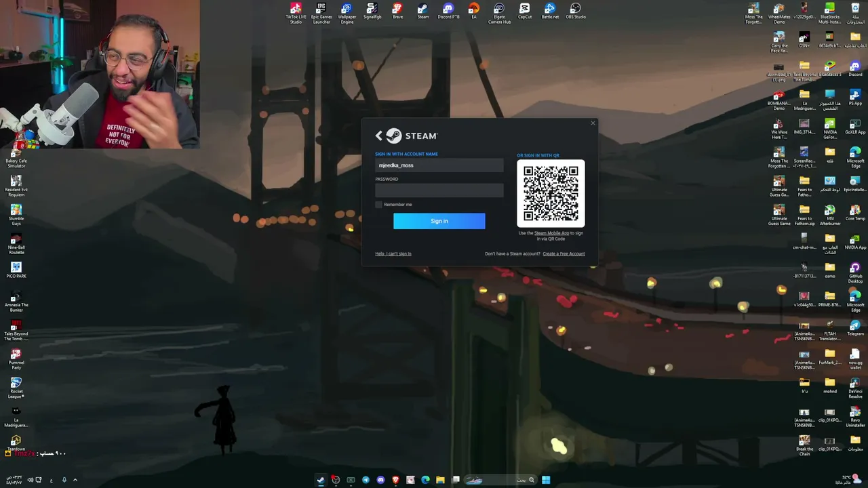The image size is (868, 488).
Task: Click the blue Sign in button
Action: 439,221
